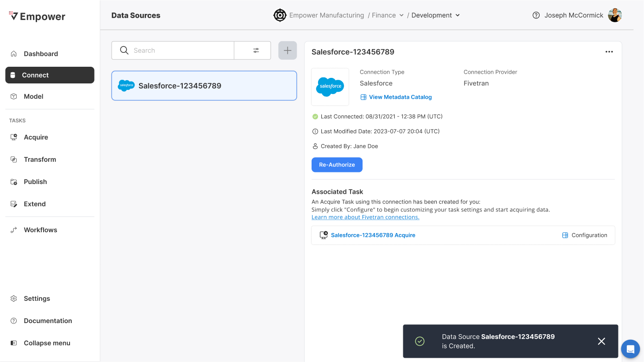Screen dimensions: 644x362
Task: Click the Re-Authorize button
Action: coord(337,165)
